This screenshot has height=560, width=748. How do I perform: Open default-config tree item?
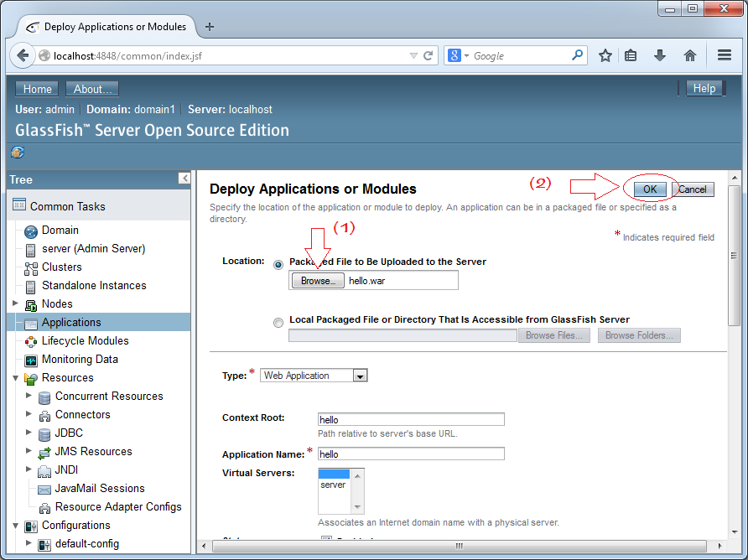click(x=87, y=544)
